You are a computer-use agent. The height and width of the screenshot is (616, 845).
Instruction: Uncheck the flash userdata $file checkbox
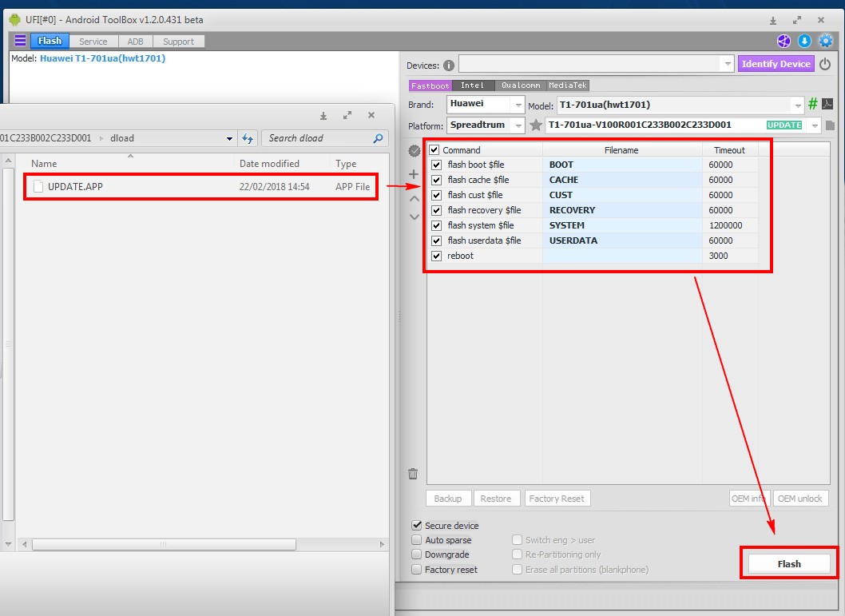click(437, 240)
